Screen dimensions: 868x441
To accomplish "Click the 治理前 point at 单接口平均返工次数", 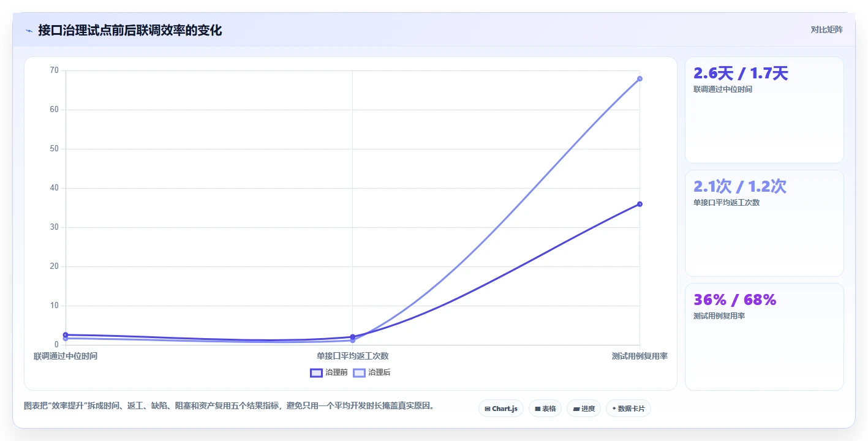I will tap(352, 337).
